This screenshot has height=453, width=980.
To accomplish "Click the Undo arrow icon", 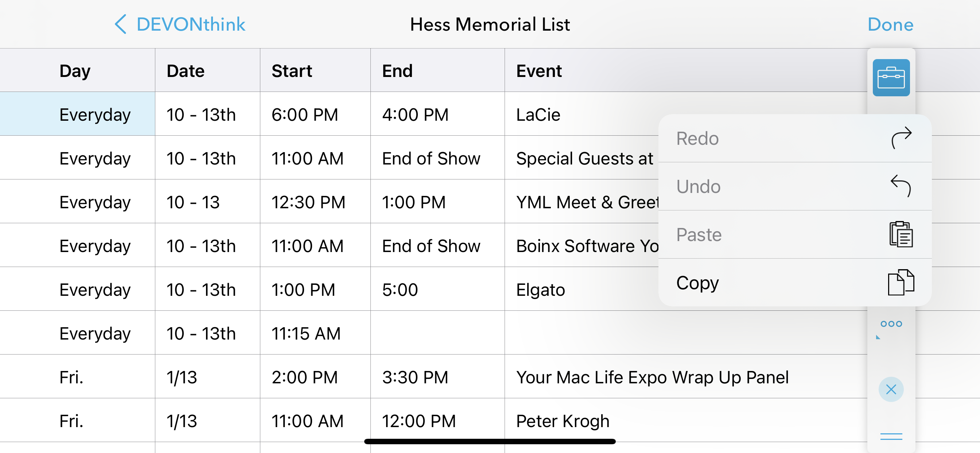I will 901,186.
